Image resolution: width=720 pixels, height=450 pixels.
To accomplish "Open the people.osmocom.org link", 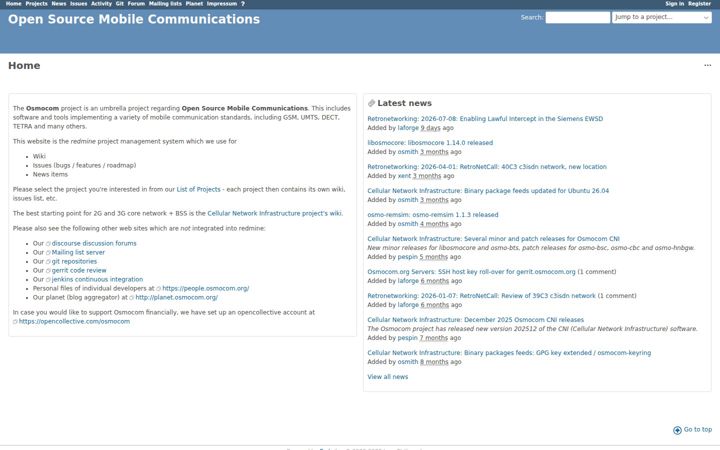I will point(206,288).
